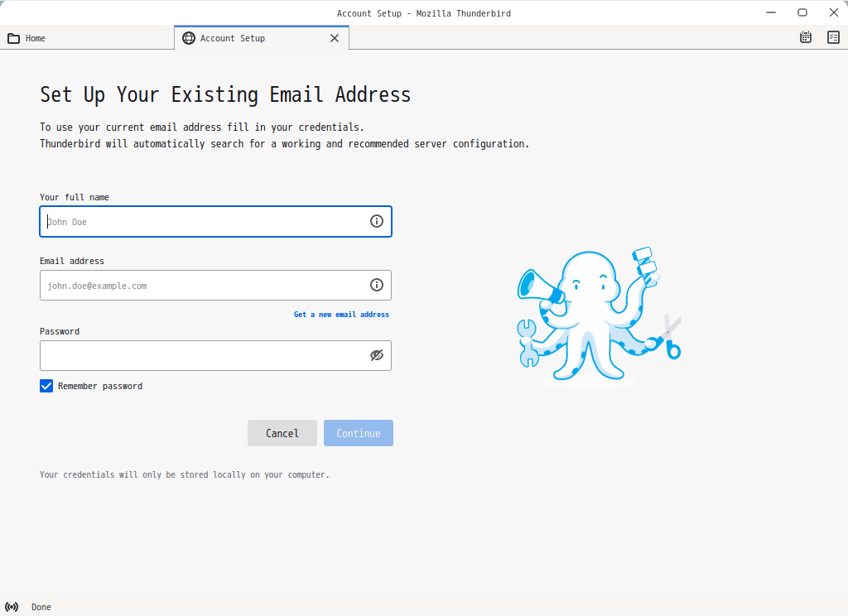Image resolution: width=848 pixels, height=616 pixels.
Task: Uncheck the Remember password checkbox
Action: (46, 386)
